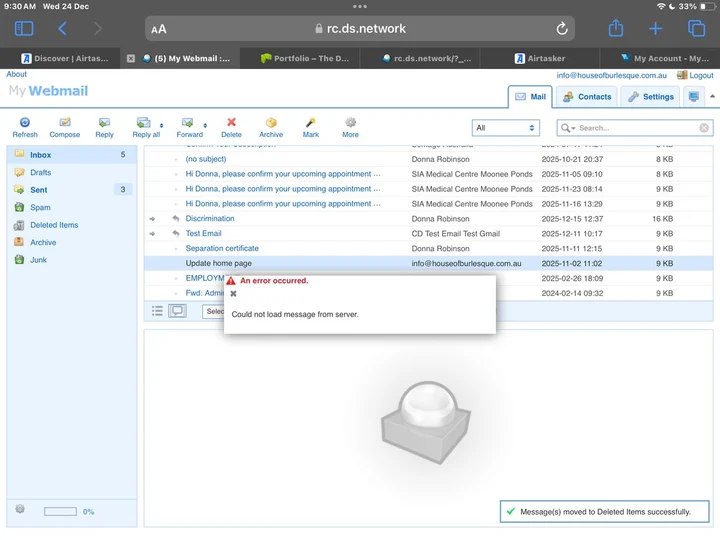The width and height of the screenshot is (720, 540).
Task: Reload the page in Safari
Action: (x=562, y=29)
